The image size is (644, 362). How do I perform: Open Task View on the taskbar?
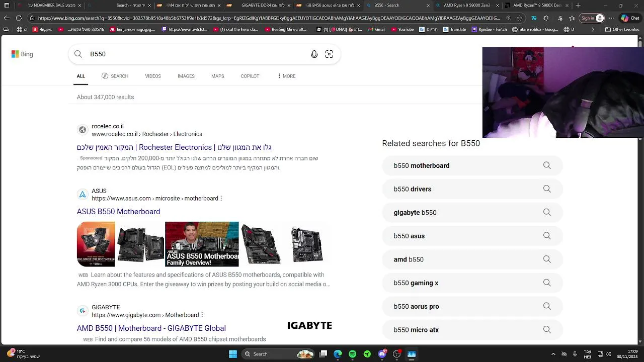324,354
